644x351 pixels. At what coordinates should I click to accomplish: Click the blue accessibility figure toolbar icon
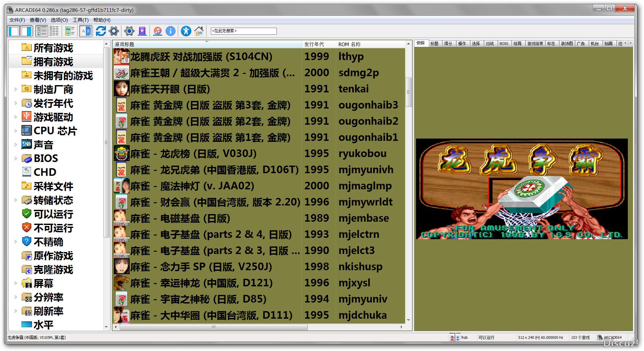point(186,31)
